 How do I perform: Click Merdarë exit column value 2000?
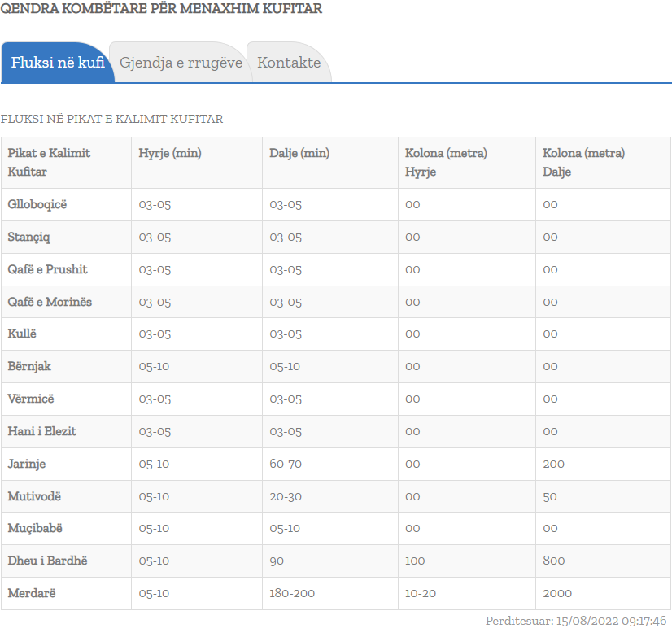(557, 593)
